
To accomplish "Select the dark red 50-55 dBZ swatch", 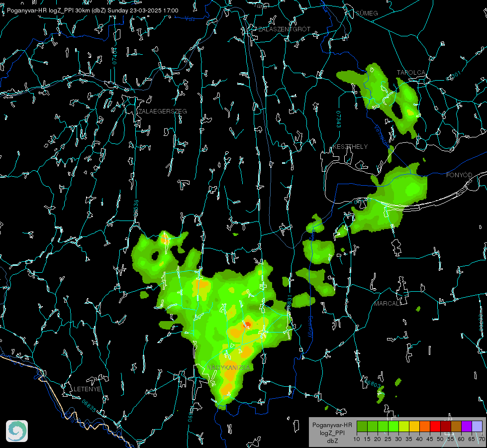I will 446,426.
